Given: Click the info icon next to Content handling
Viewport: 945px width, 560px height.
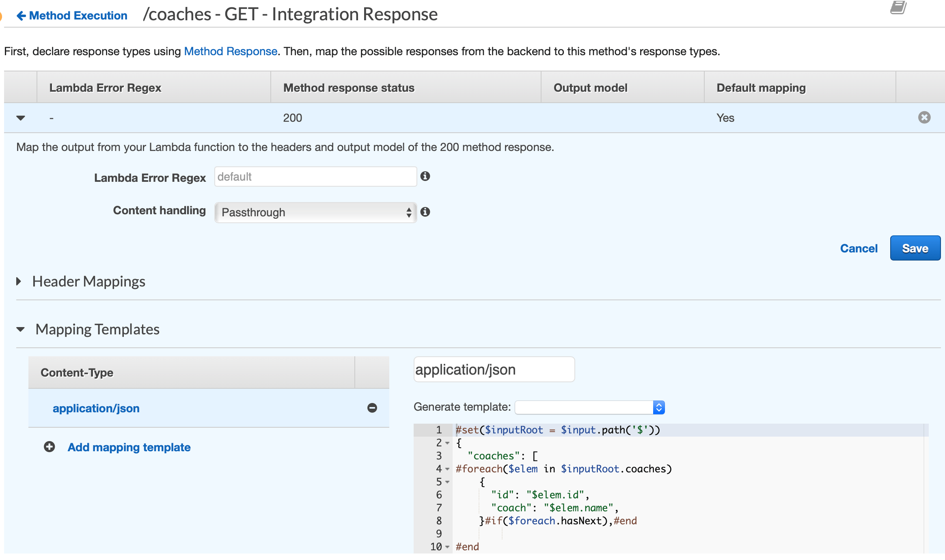Looking at the screenshot, I should tap(426, 211).
